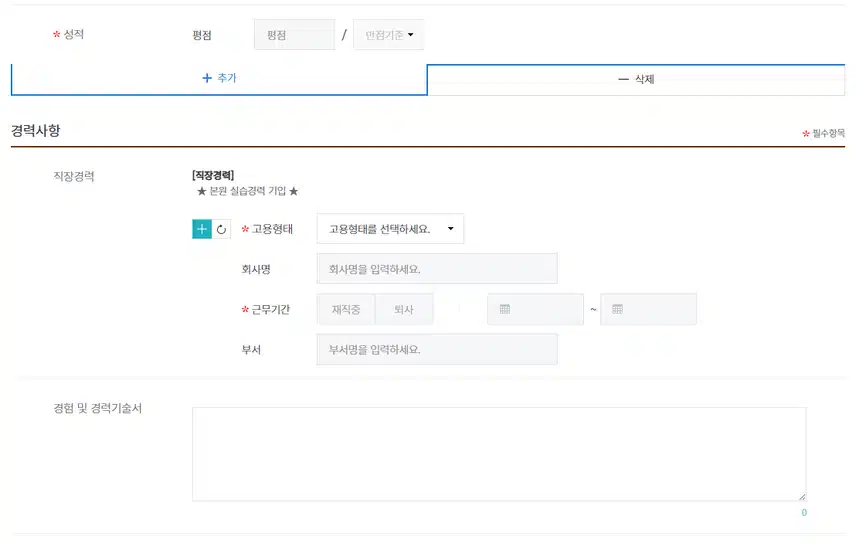Select the 재직중 toggle
This screenshot has width=856, height=543.
(x=346, y=309)
